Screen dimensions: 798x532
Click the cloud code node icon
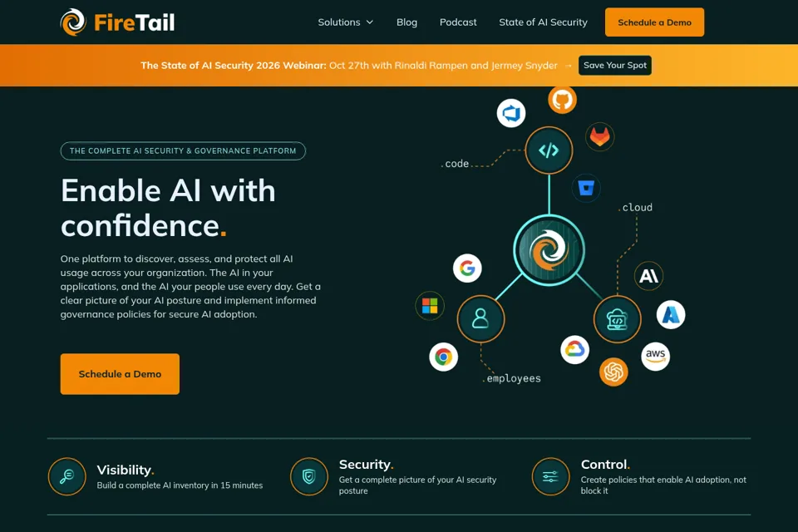click(x=617, y=319)
